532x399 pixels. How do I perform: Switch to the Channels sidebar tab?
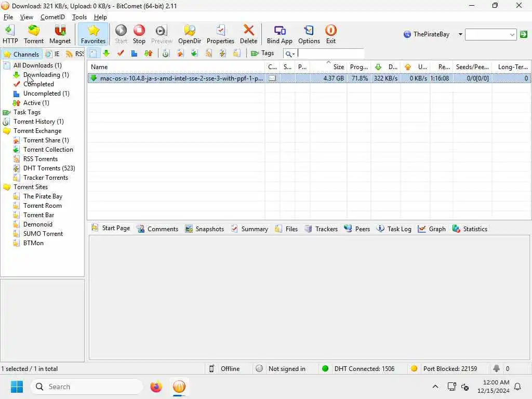pyautogui.click(x=21, y=54)
